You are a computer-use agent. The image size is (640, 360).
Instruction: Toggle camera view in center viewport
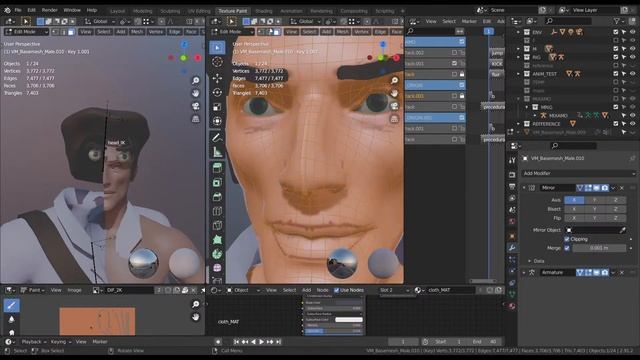click(x=394, y=106)
